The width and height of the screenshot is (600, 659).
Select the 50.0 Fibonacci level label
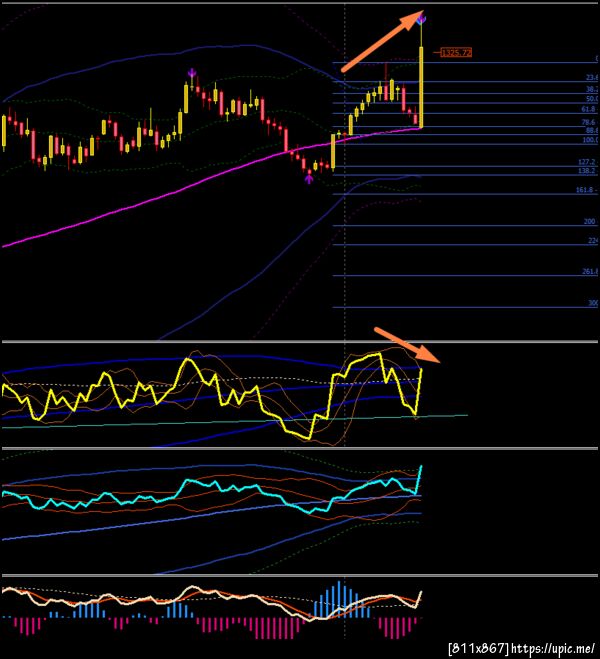592,99
